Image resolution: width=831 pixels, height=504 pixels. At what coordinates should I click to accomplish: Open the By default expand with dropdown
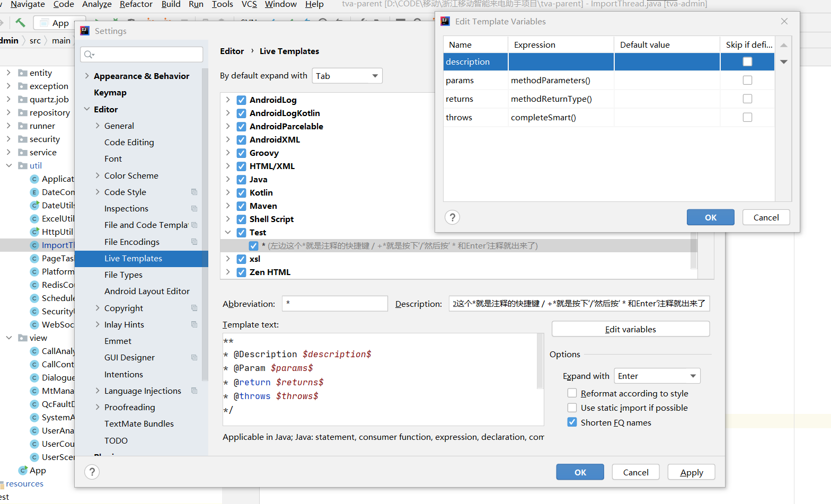coord(347,76)
